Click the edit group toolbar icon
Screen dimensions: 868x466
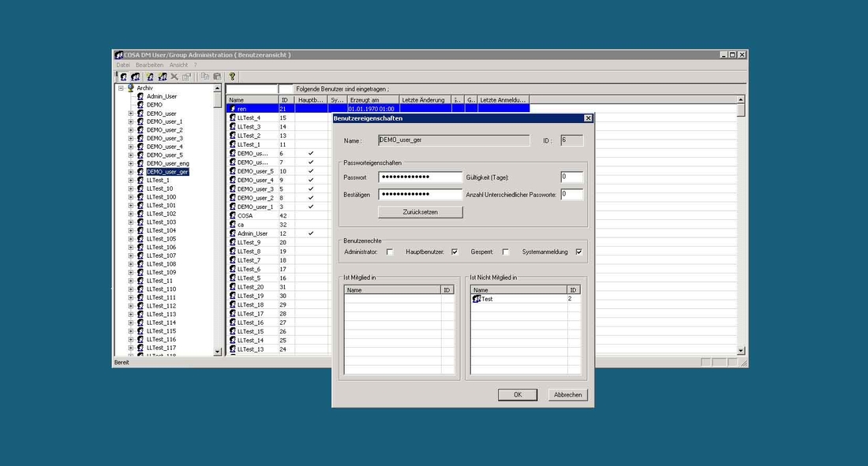tap(163, 76)
